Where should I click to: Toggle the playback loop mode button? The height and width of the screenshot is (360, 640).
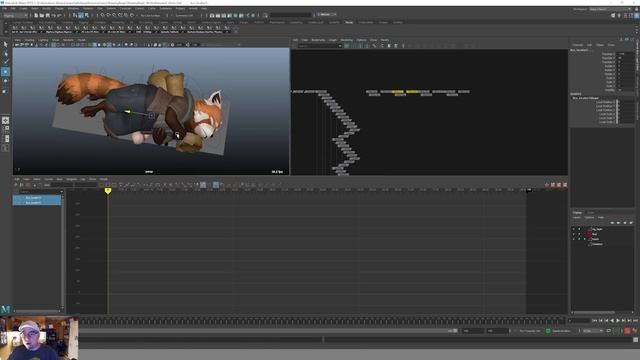click(x=609, y=331)
